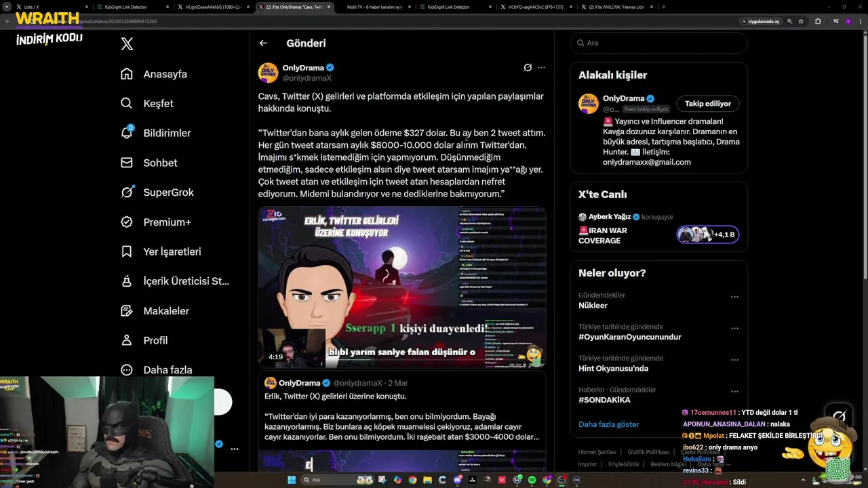Open post options menu on OnlyDrama post
This screenshot has width=868, height=488.
click(541, 68)
